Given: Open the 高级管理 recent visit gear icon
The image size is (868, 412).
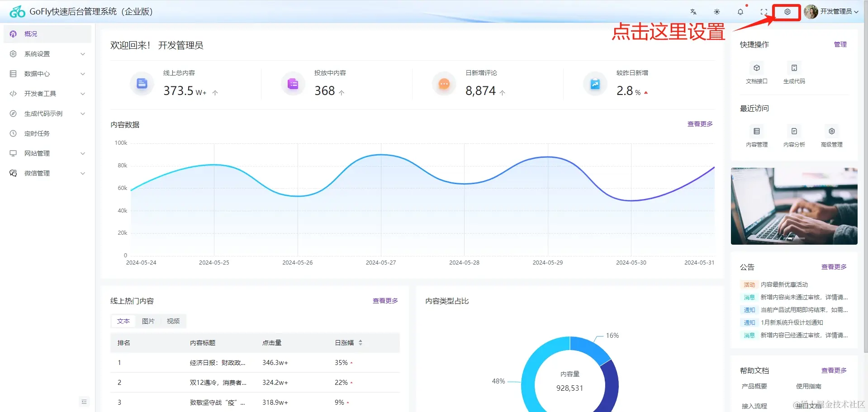Looking at the screenshot, I should [832, 131].
